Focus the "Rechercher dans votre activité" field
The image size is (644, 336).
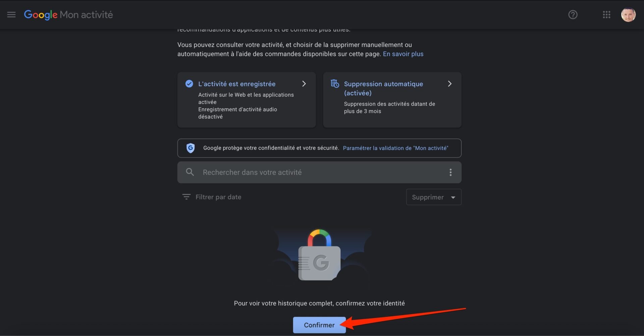319,172
